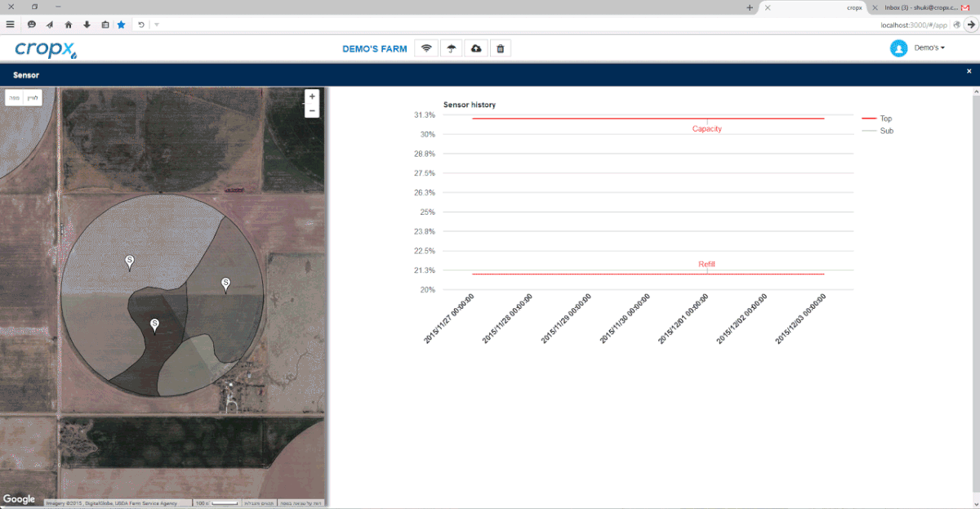Click the Google logo on the map

(19, 499)
